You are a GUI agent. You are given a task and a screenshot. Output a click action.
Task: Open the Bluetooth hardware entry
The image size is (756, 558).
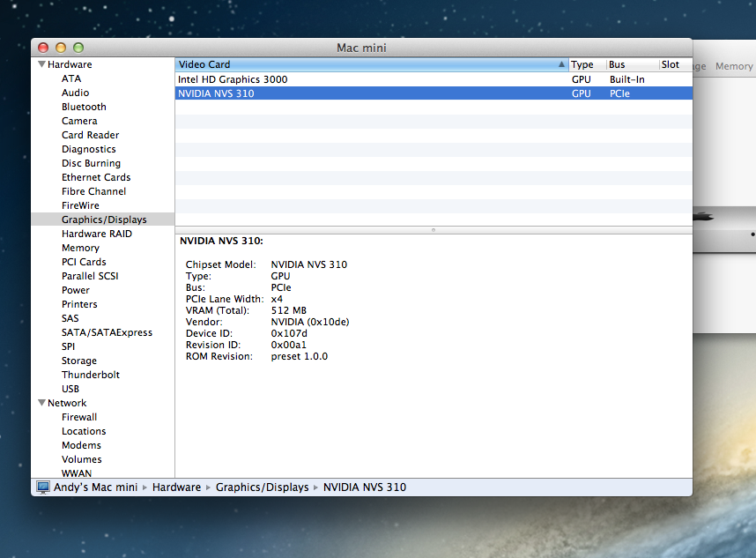(84, 107)
